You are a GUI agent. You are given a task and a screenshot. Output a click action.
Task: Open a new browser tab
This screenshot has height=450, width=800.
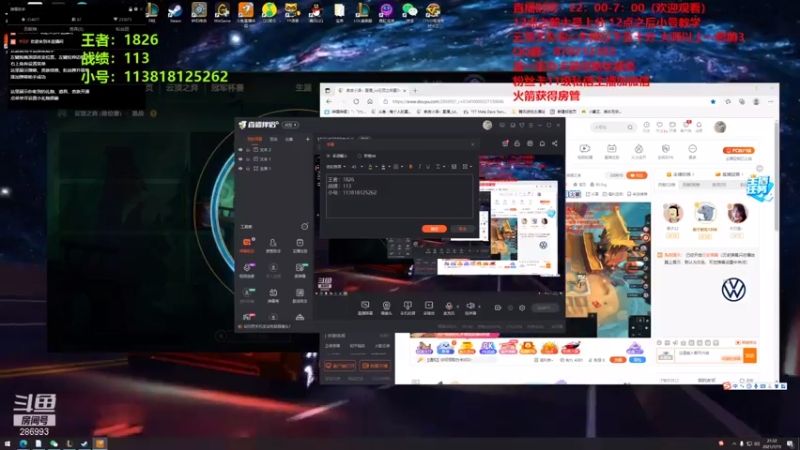pyautogui.click(x=415, y=90)
